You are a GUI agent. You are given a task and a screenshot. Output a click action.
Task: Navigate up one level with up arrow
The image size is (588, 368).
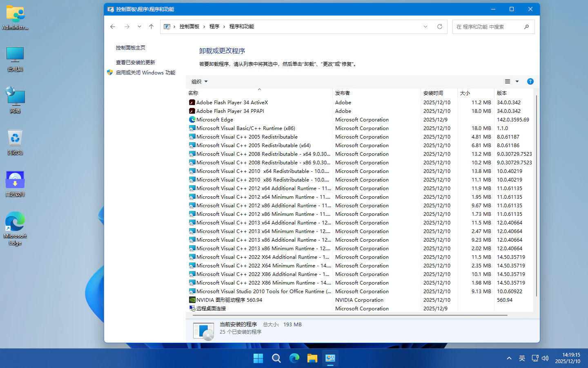pyautogui.click(x=151, y=27)
